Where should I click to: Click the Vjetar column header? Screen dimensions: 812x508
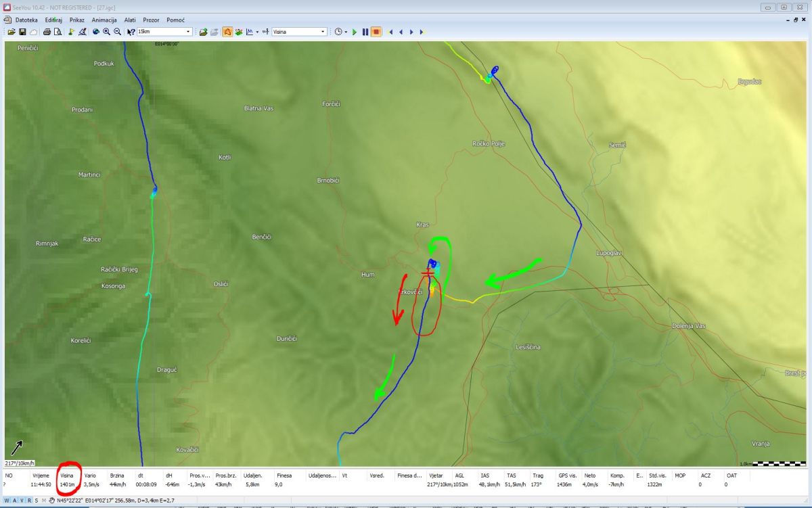click(436, 476)
